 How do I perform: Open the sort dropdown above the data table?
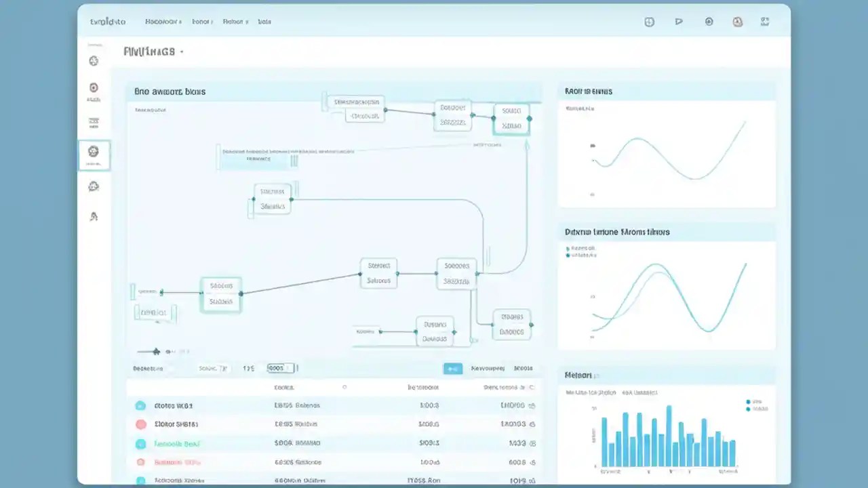point(212,368)
